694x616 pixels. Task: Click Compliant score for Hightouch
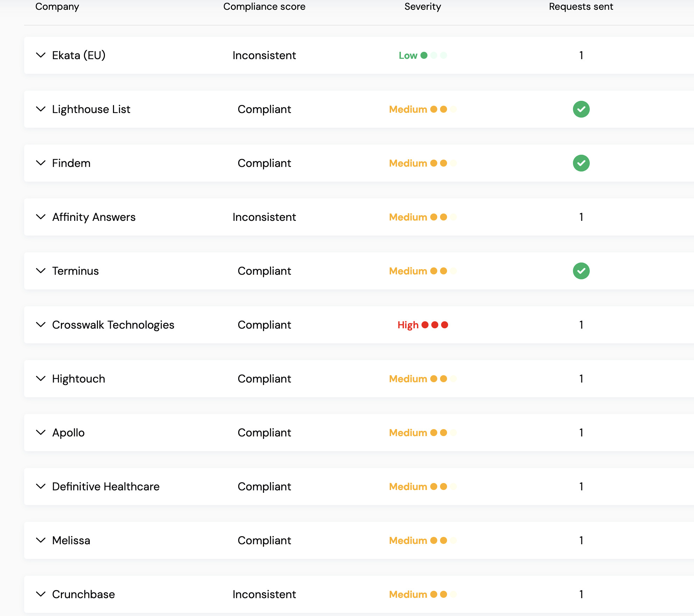pos(264,379)
